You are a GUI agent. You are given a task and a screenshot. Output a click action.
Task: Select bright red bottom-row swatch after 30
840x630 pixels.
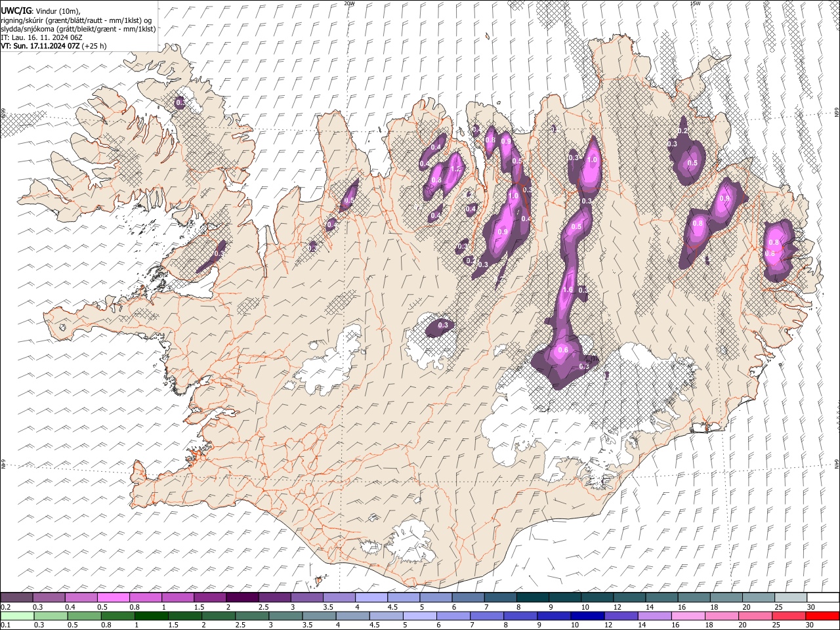click(823, 616)
